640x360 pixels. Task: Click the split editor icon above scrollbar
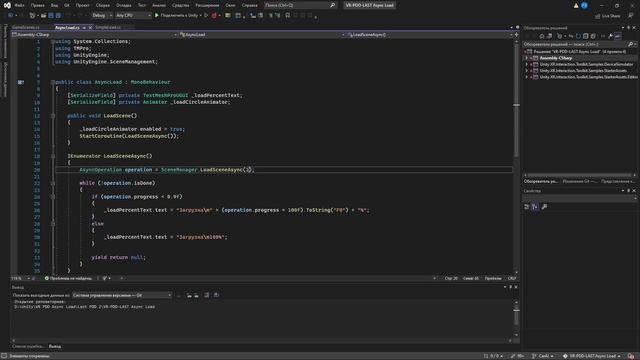coord(516,35)
